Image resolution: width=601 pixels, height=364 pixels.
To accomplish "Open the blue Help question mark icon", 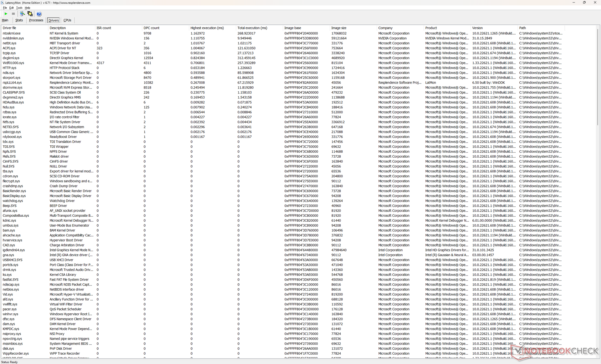I will point(39,14).
